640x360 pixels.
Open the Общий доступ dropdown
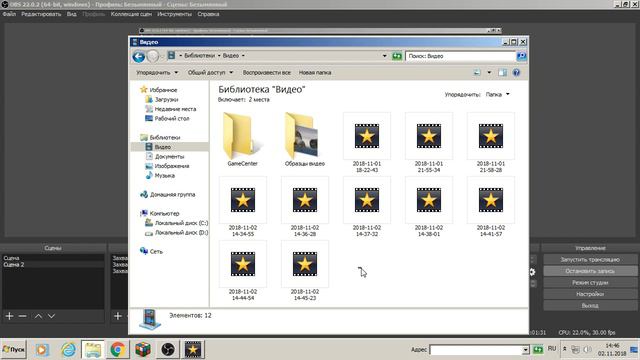click(210, 73)
